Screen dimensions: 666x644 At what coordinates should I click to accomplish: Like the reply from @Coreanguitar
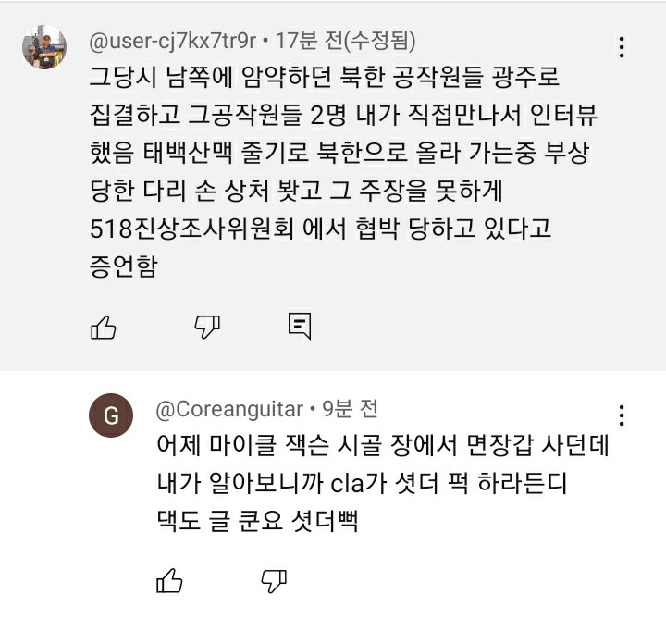tap(169, 580)
